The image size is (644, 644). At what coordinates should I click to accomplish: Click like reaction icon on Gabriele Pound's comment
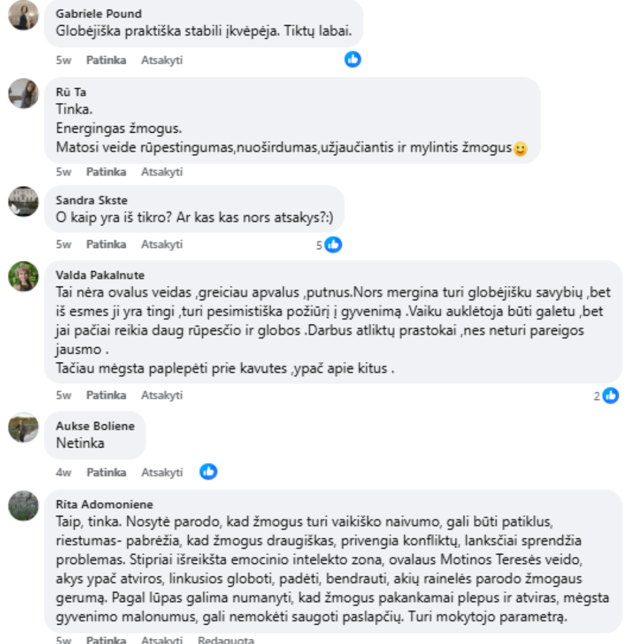tap(352, 59)
